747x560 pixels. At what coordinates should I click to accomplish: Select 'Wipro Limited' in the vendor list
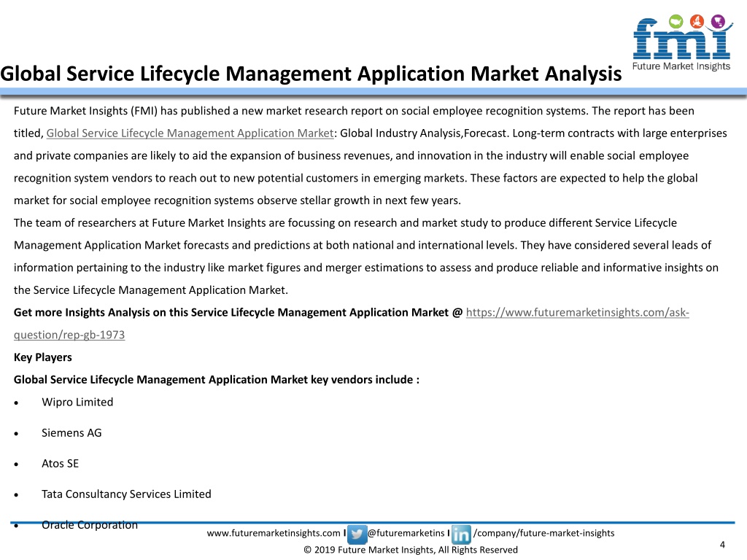point(77,402)
